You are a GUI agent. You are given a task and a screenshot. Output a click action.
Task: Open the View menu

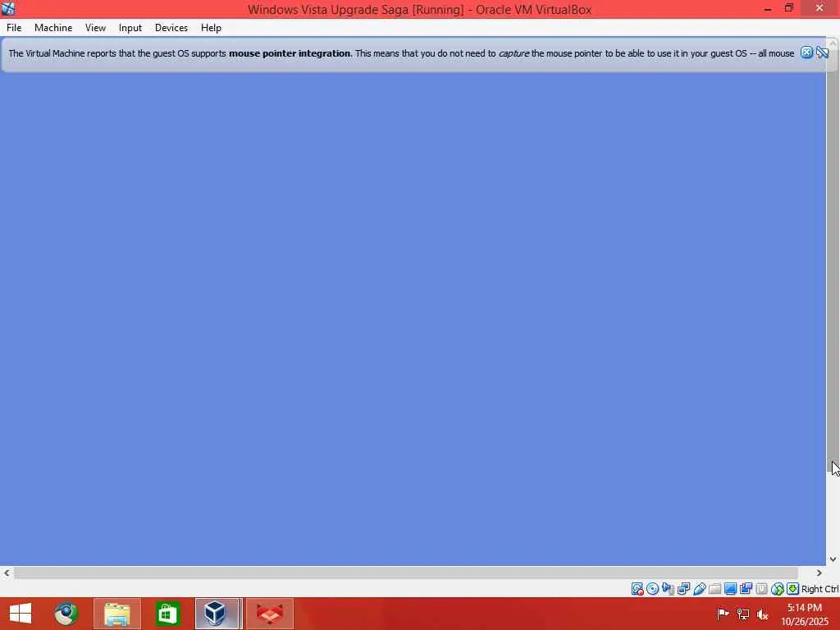tap(95, 28)
